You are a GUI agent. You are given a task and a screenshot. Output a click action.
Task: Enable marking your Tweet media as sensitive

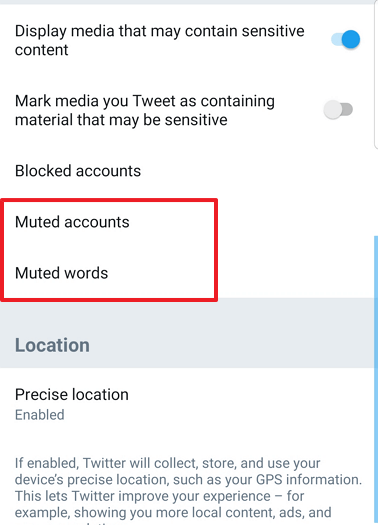tap(338, 109)
